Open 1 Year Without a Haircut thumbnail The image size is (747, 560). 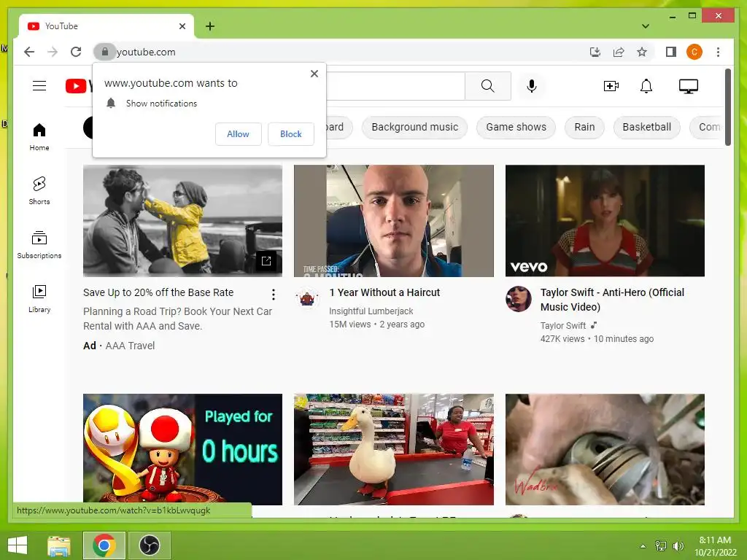[393, 221]
